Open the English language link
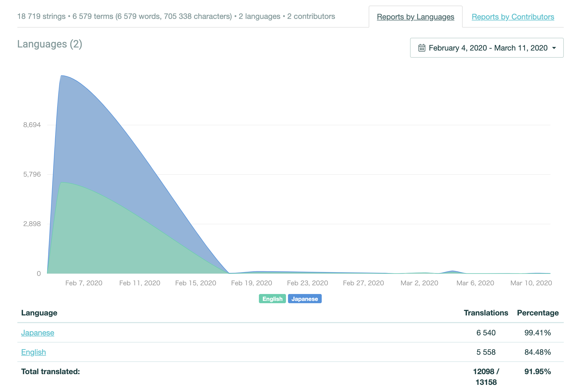The image size is (575, 392). coord(33,352)
